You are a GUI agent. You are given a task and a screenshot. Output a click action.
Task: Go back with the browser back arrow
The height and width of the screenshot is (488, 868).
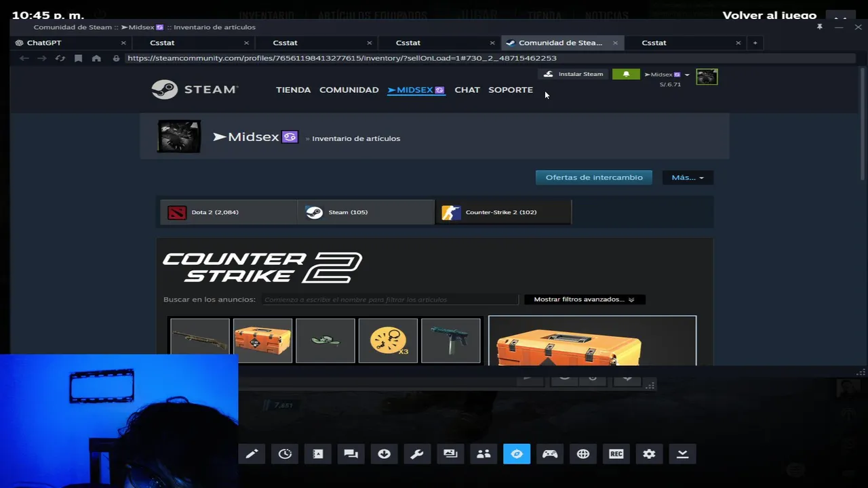tap(24, 58)
